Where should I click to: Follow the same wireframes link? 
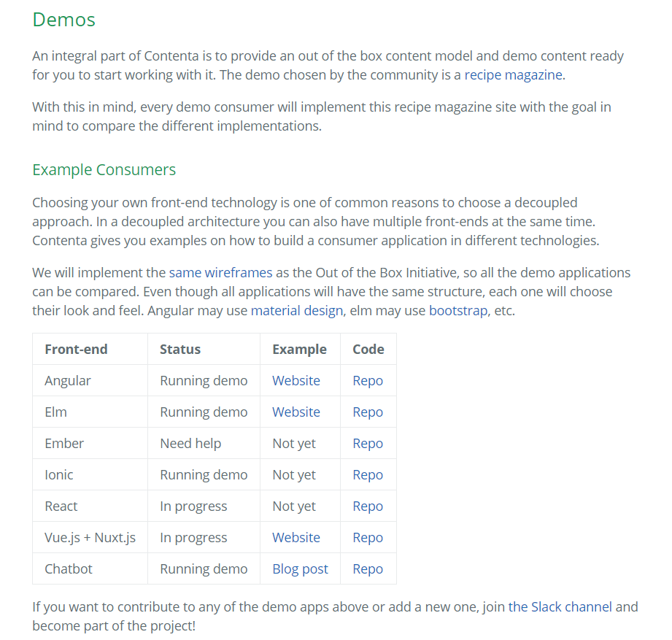(x=220, y=272)
